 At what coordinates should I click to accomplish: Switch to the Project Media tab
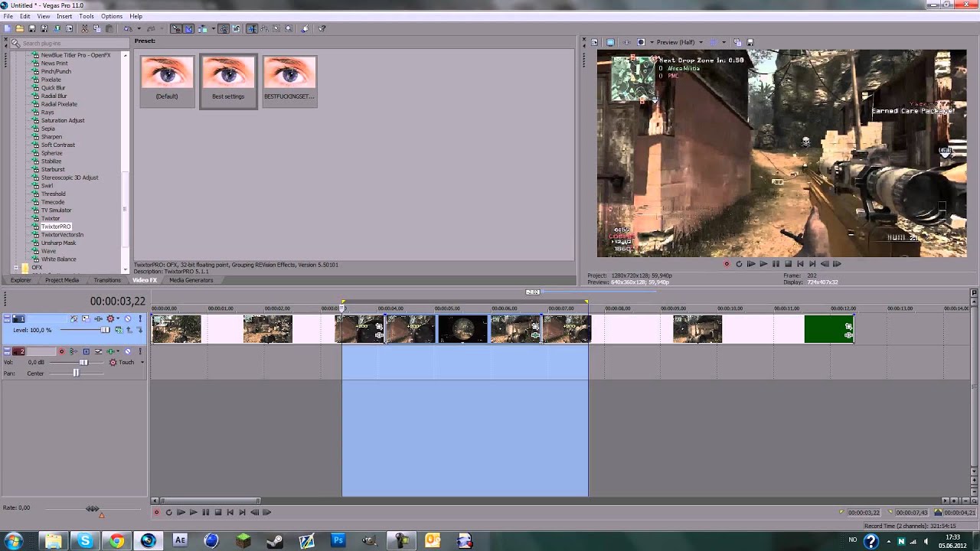tap(62, 280)
